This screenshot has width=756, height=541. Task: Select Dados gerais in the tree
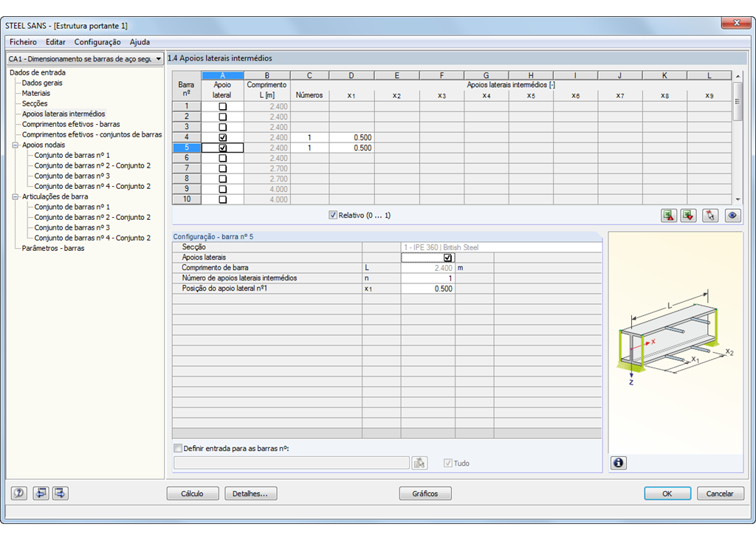[42, 83]
